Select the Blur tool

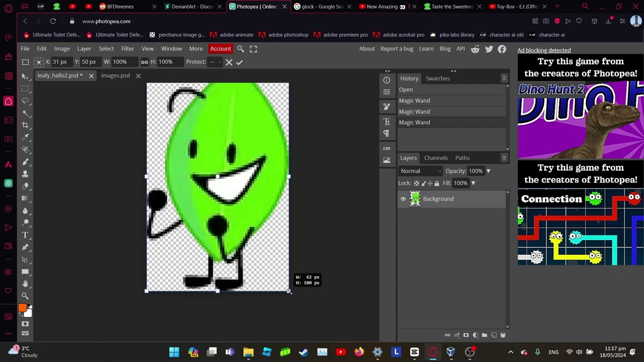click(25, 210)
